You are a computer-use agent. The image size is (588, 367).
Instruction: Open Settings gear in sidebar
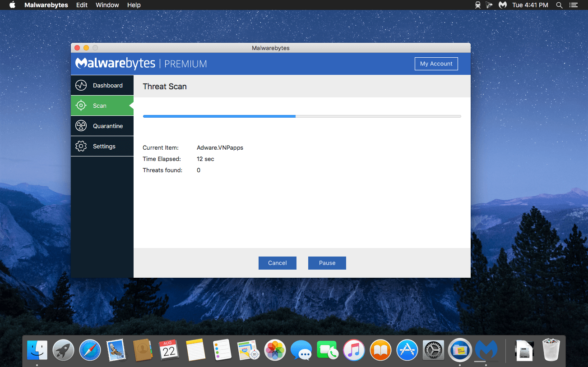coord(81,146)
